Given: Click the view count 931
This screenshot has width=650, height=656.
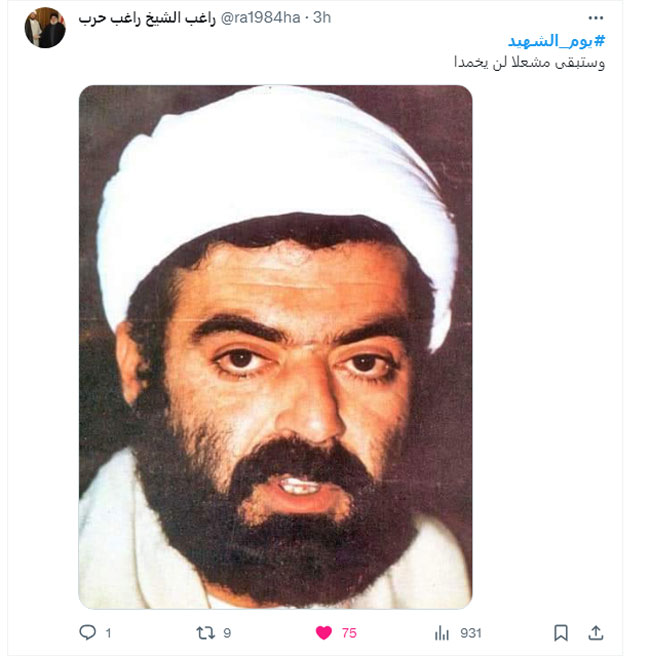Looking at the screenshot, I should pyautogui.click(x=471, y=633).
